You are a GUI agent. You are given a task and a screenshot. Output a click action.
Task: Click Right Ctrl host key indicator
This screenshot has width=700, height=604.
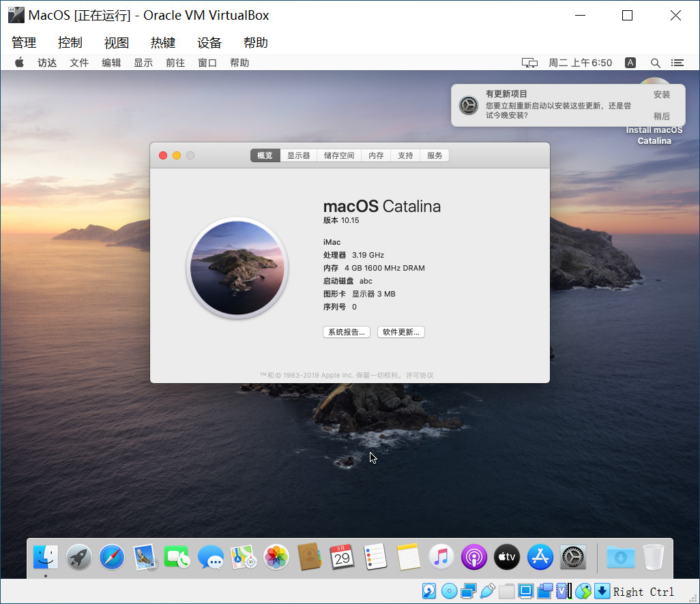[643, 592]
